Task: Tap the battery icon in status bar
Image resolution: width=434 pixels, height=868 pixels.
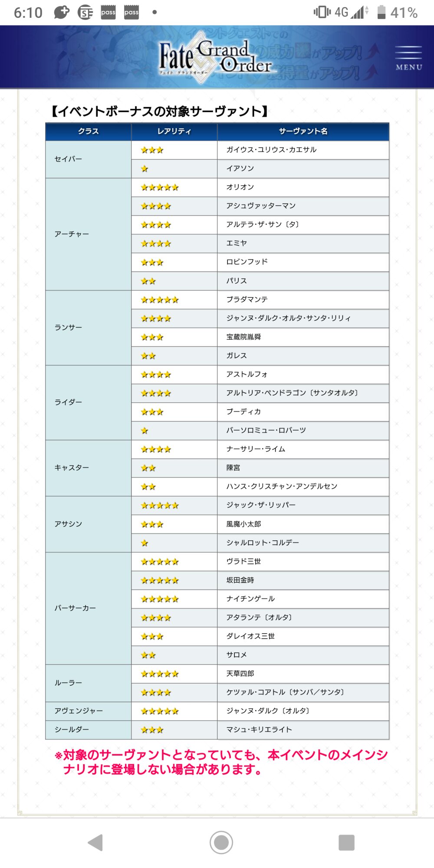Action: tap(381, 12)
